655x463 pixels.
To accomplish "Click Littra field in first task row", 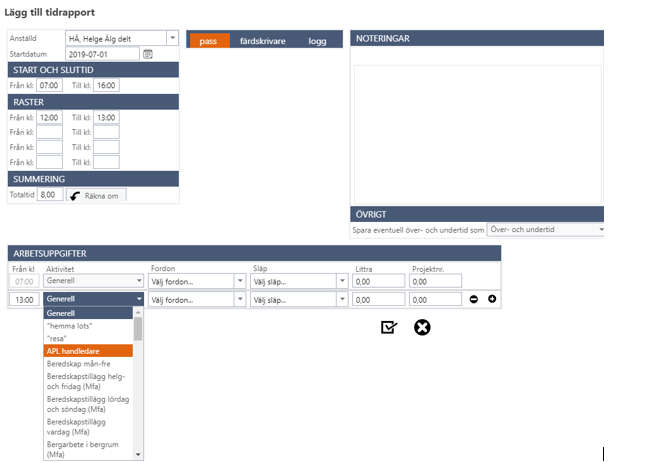I will click(x=378, y=281).
